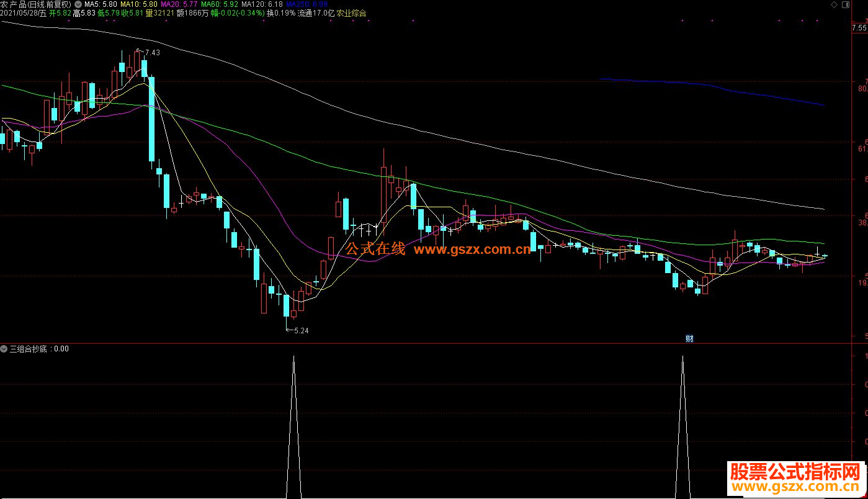Click the 农业综合 sector label
The width and height of the screenshot is (868, 499).
[351, 12]
